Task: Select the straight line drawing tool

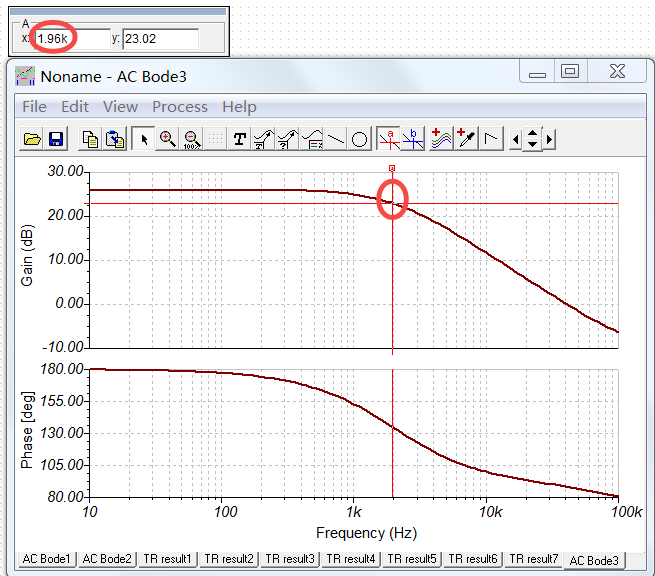Action: 336,139
